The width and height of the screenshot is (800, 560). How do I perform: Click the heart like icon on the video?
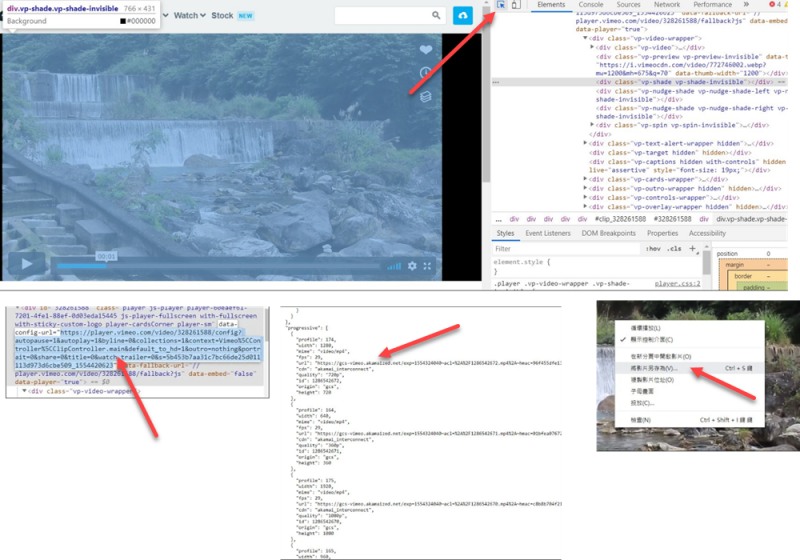pyautogui.click(x=426, y=49)
